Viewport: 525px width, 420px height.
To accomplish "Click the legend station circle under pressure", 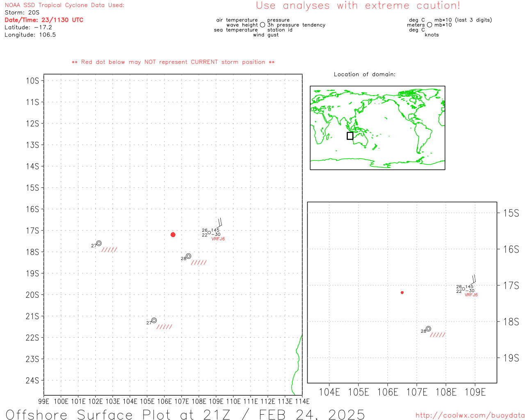I will 262,25.
